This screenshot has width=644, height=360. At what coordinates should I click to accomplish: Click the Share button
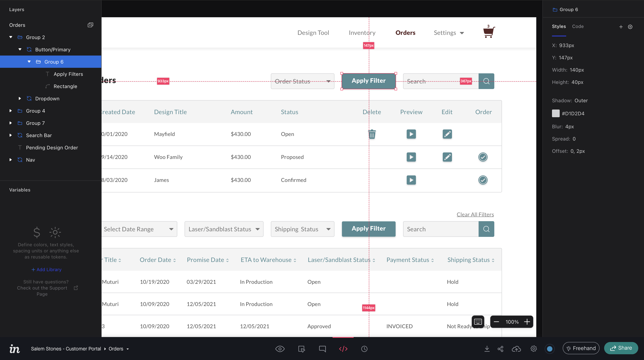coord(621,348)
